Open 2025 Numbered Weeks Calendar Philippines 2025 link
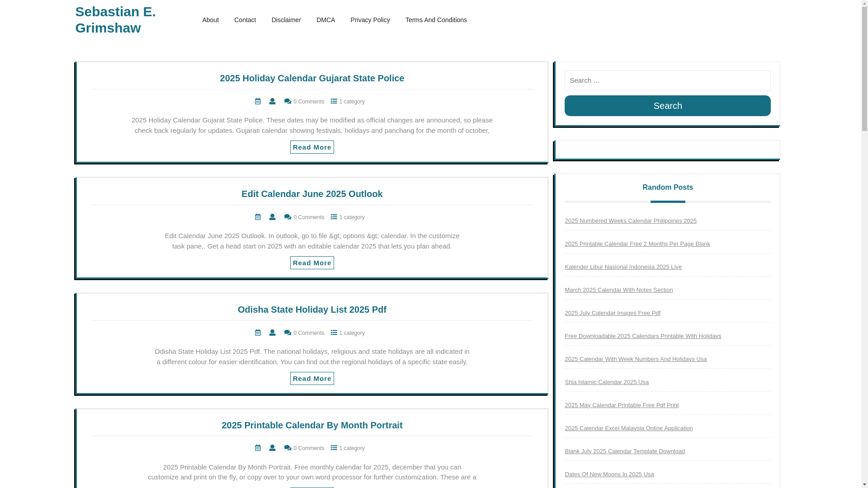The width and height of the screenshot is (868, 488). pyautogui.click(x=630, y=221)
